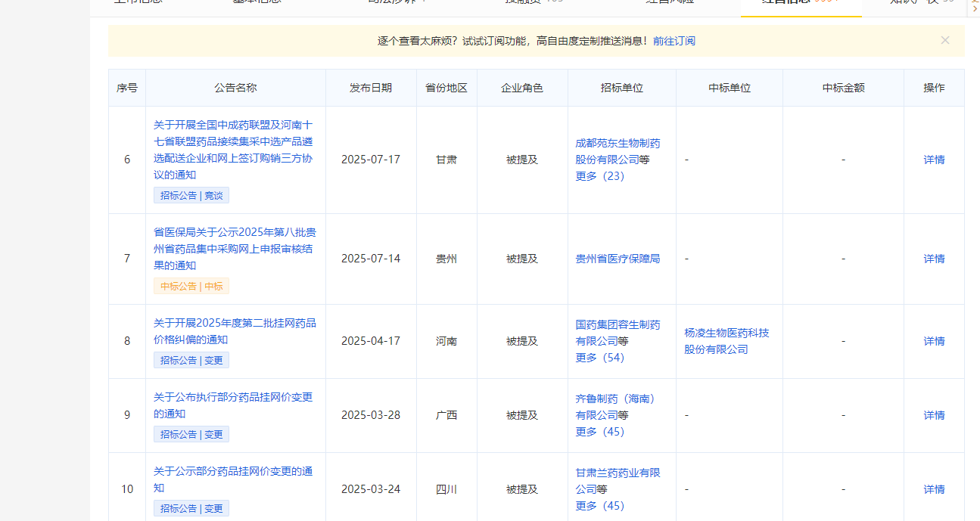Viewport: 980px width, 521px height.
Task: Select date cell 2025-07-14
Action: pos(371,259)
